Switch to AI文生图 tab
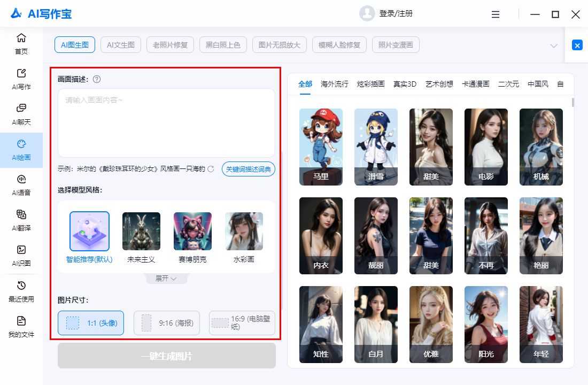 coord(121,45)
